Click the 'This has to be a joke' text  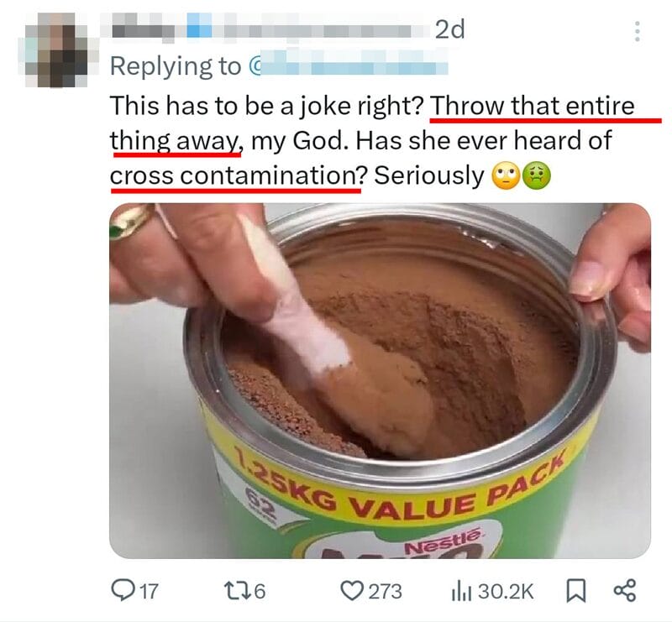(220, 106)
